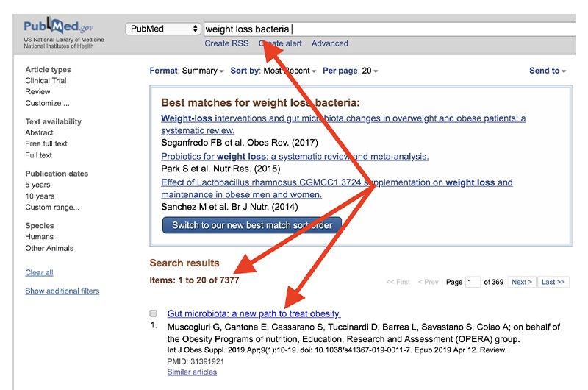Select the Free full text filter
Viewport: 588px width, 390px height.
pos(46,144)
